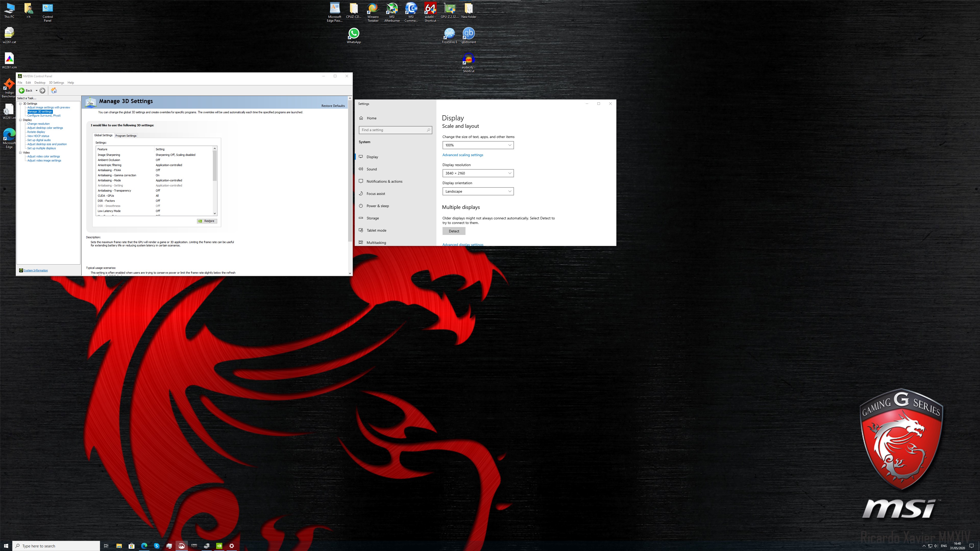Viewport: 980px width, 551px height.
Task: Select the CPUZ-CD folder desktop icon
Action: [x=353, y=10]
